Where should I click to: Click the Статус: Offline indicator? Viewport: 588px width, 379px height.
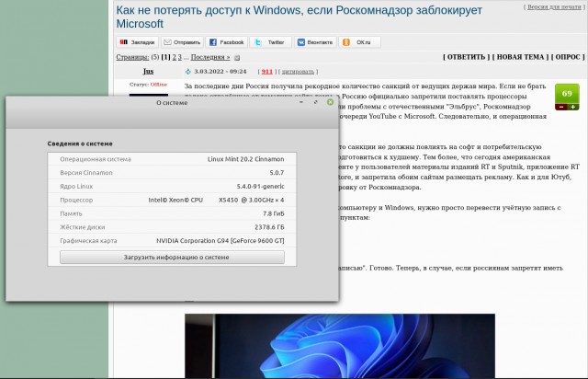[148, 85]
